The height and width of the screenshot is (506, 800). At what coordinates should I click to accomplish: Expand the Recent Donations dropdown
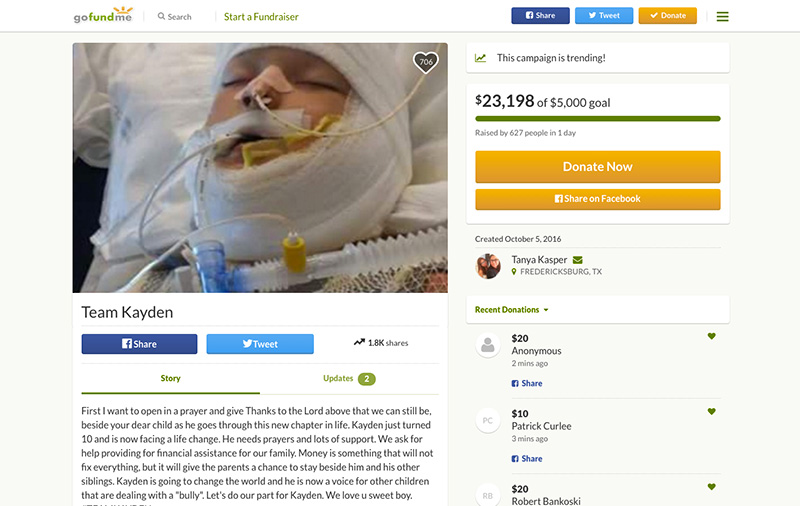(512, 310)
